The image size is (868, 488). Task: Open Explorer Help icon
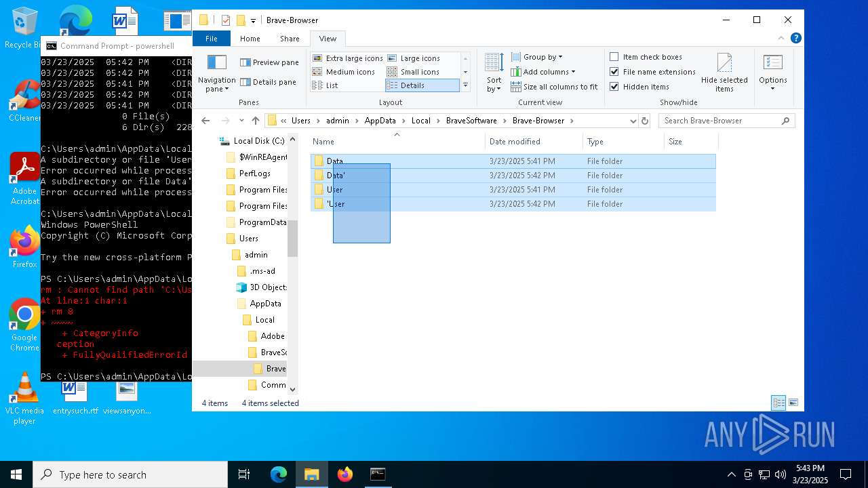coord(796,39)
